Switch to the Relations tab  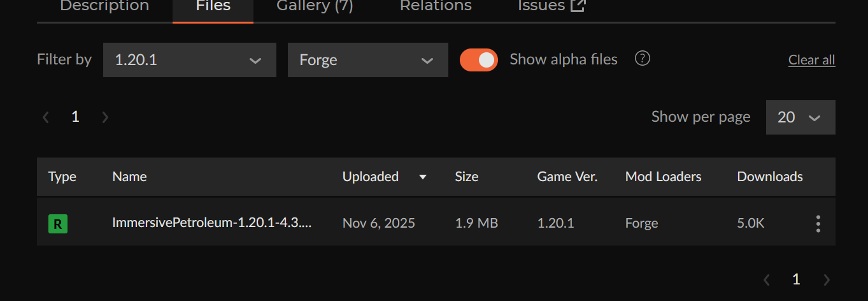point(436,6)
